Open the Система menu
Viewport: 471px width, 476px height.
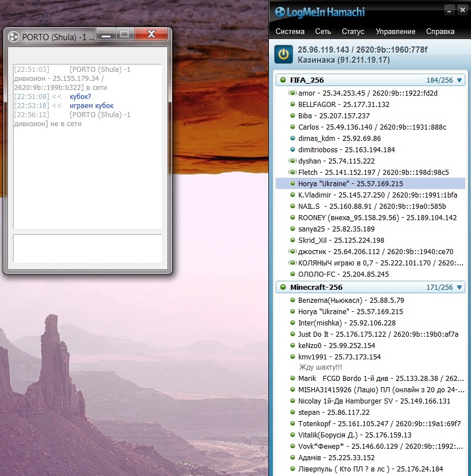tap(290, 31)
